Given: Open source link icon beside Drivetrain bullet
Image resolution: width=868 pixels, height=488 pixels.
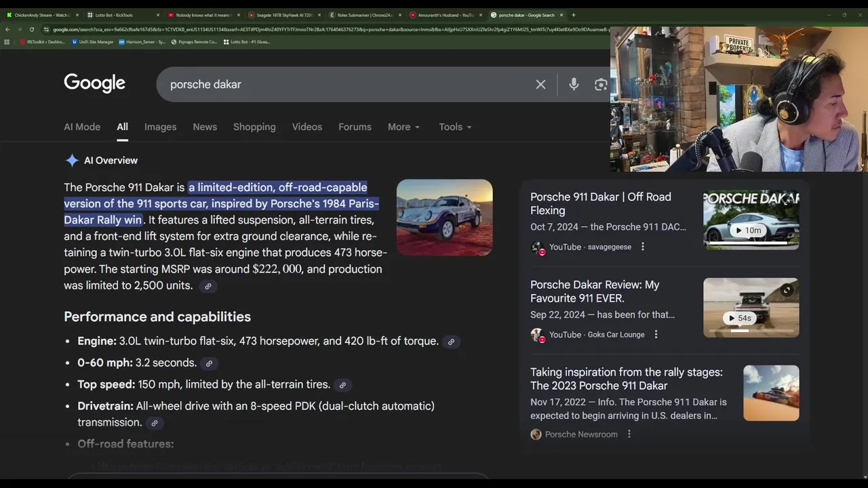Looking at the screenshot, I should click(x=155, y=423).
